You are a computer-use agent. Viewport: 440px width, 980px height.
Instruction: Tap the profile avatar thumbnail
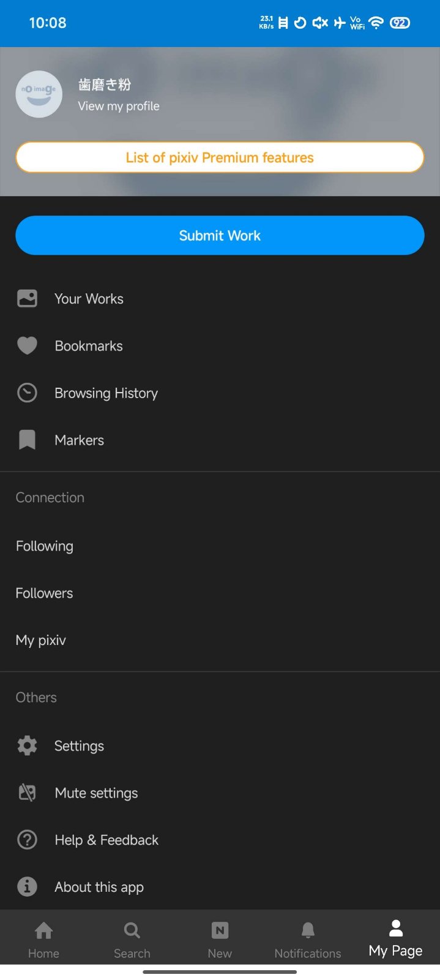[x=39, y=94]
